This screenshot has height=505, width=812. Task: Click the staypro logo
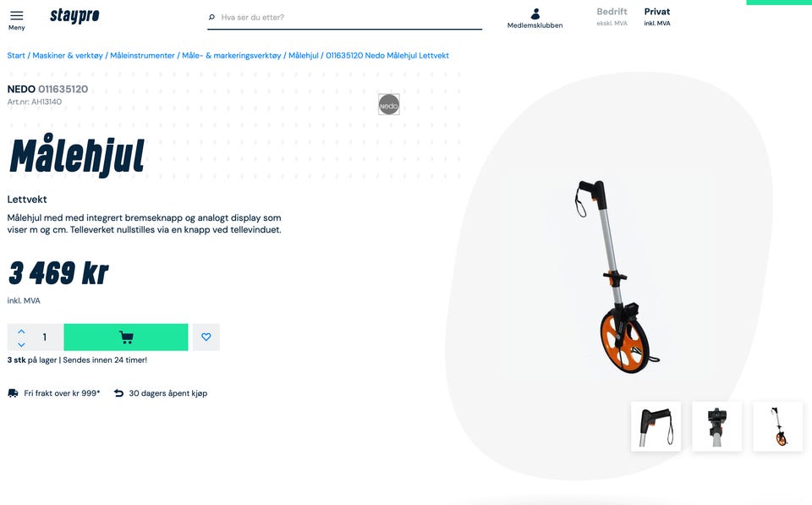(x=74, y=16)
